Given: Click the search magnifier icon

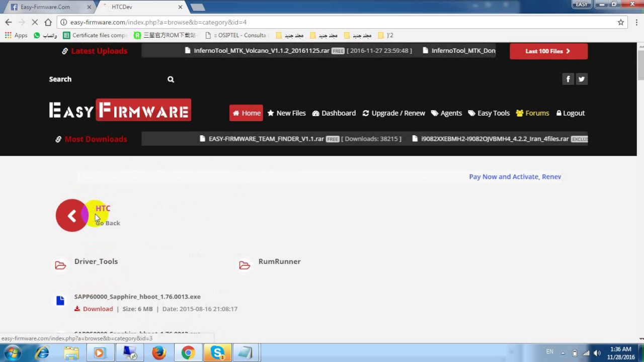Looking at the screenshot, I should pos(171,79).
